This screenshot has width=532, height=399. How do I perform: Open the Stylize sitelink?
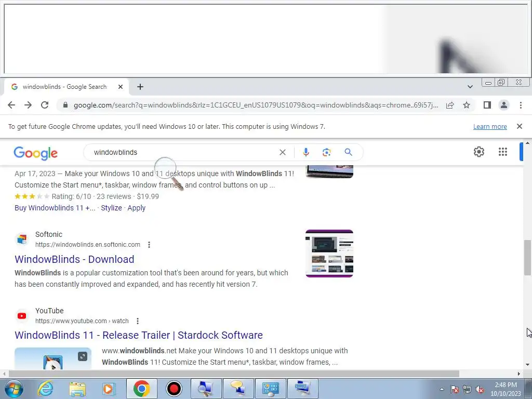111,208
